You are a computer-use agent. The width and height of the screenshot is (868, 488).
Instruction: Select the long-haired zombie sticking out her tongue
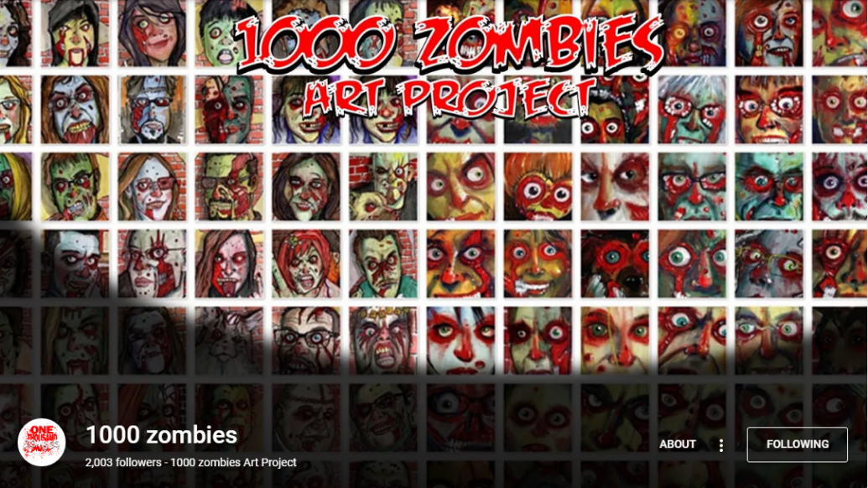[x=229, y=264]
